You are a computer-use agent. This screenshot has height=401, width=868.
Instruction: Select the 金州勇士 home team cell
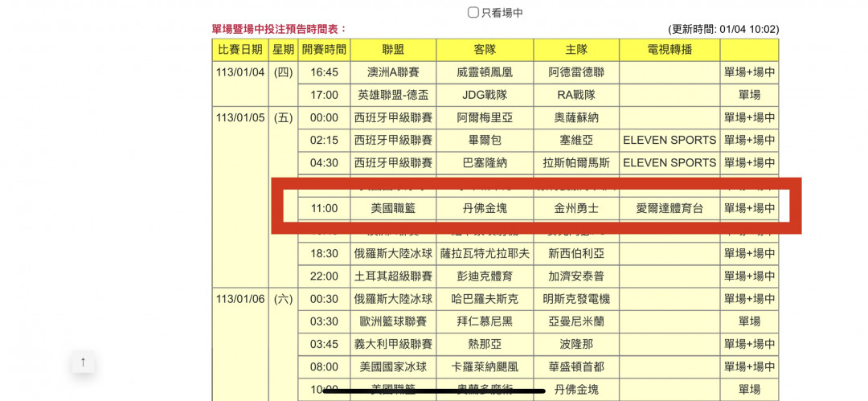pos(576,208)
